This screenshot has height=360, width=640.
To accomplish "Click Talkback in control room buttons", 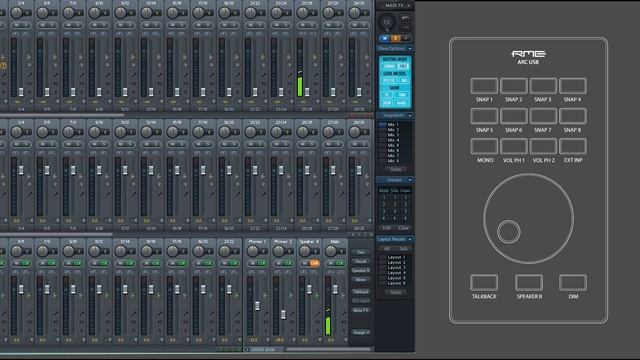I will tap(361, 292).
